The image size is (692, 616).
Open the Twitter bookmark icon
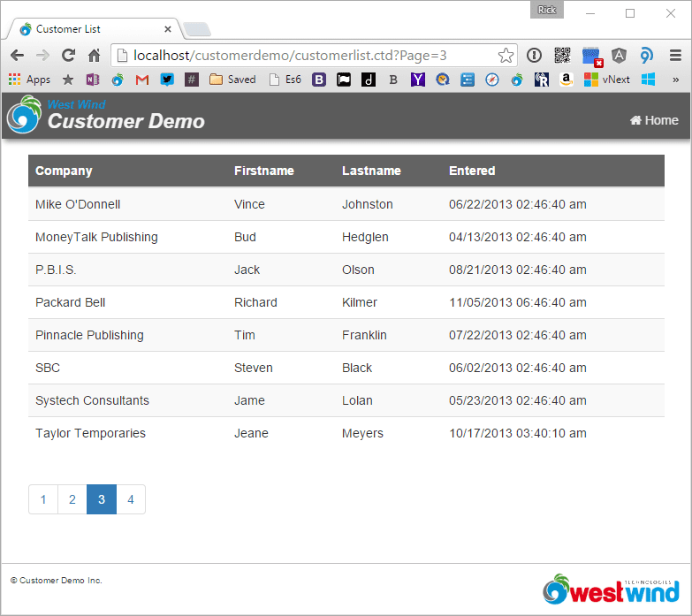pyautogui.click(x=166, y=80)
